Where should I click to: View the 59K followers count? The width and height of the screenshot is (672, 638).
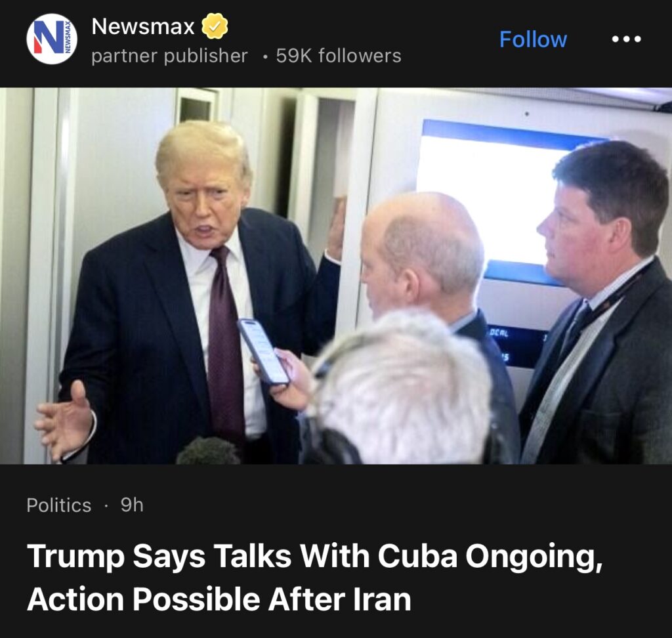point(339,56)
